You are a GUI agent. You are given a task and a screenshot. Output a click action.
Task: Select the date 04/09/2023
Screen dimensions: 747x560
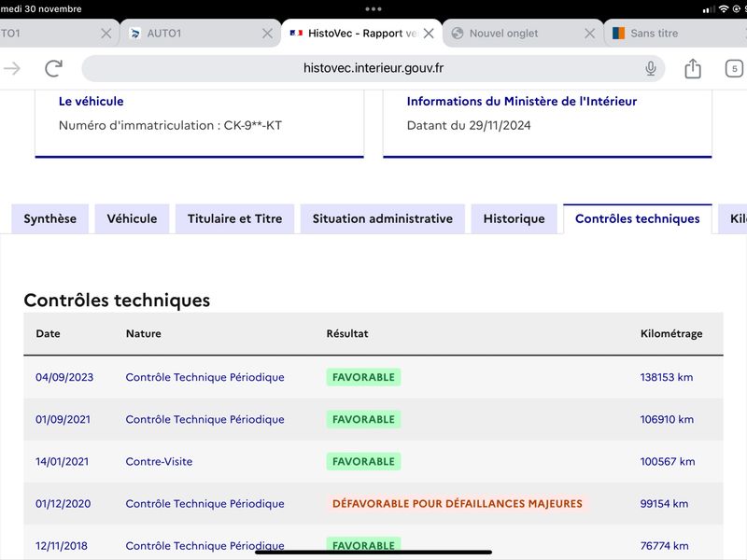click(64, 377)
